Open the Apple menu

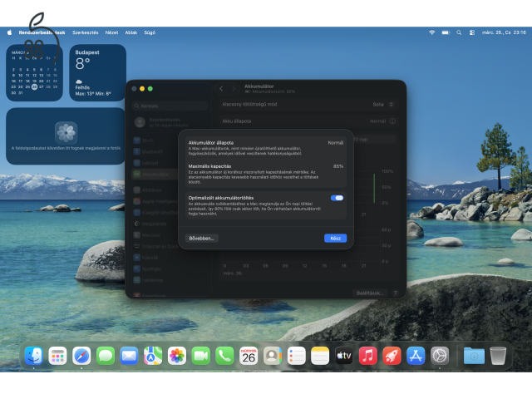9,32
